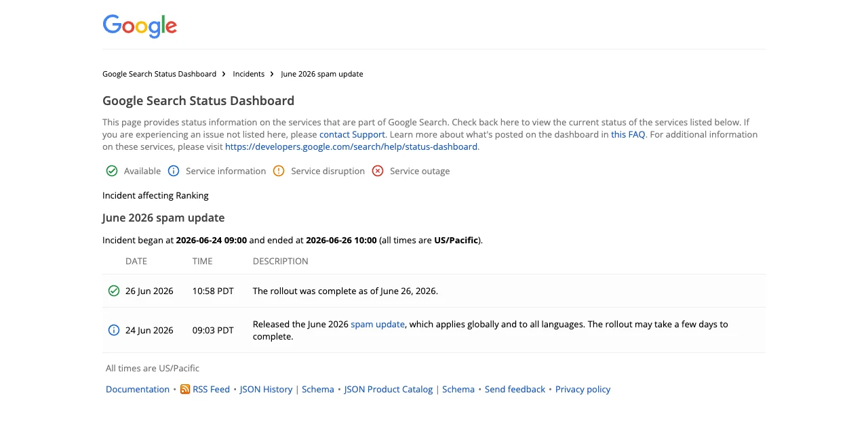Image resolution: width=868 pixels, height=429 pixels.
Task: Click the RSS feed orange icon
Action: pyautogui.click(x=185, y=389)
